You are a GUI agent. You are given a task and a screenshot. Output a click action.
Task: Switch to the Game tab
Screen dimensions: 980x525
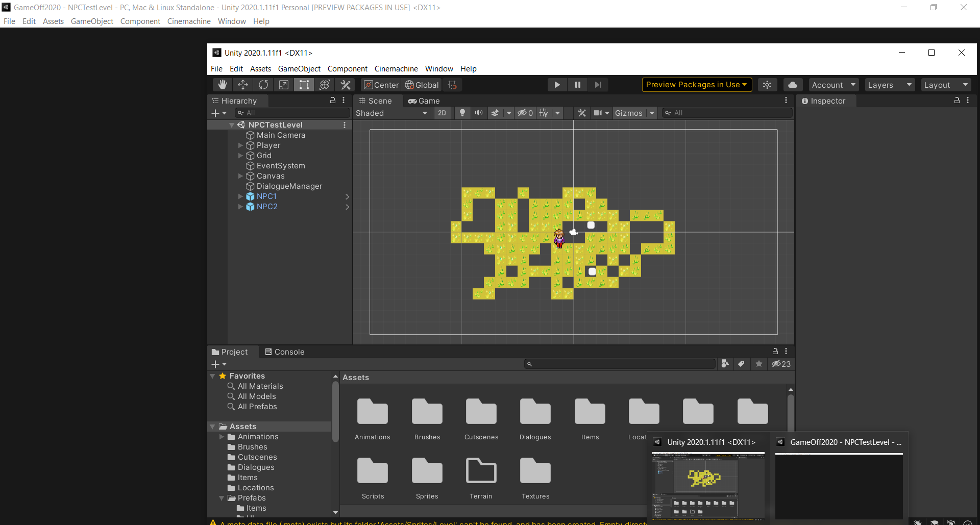[x=424, y=101]
